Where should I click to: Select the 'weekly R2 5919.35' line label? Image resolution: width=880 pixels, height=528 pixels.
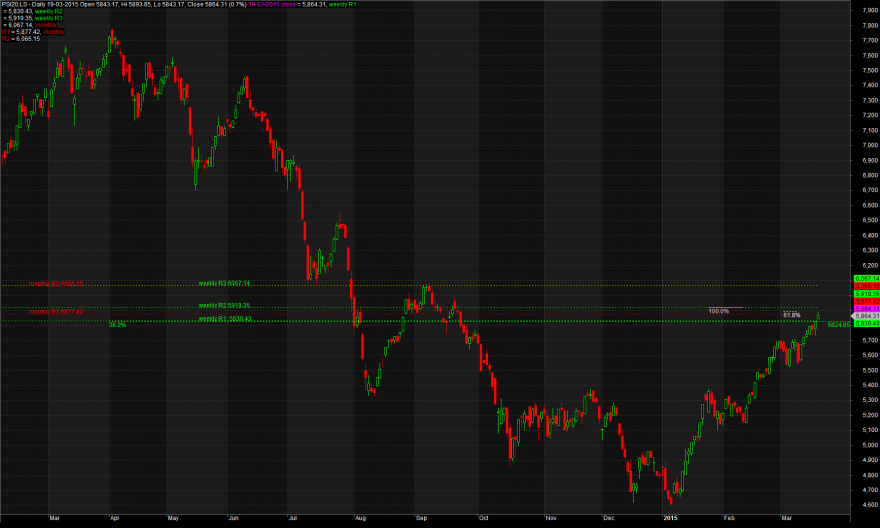(x=224, y=306)
